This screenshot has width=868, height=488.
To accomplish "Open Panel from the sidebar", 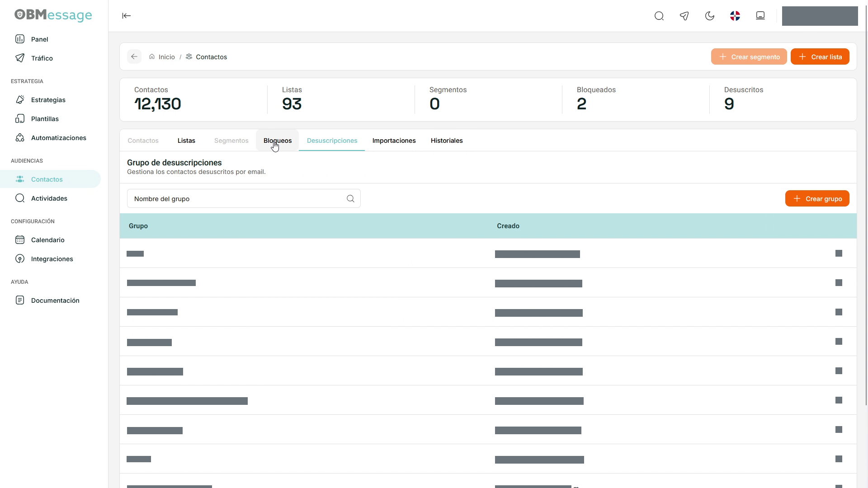I will coord(40,39).
